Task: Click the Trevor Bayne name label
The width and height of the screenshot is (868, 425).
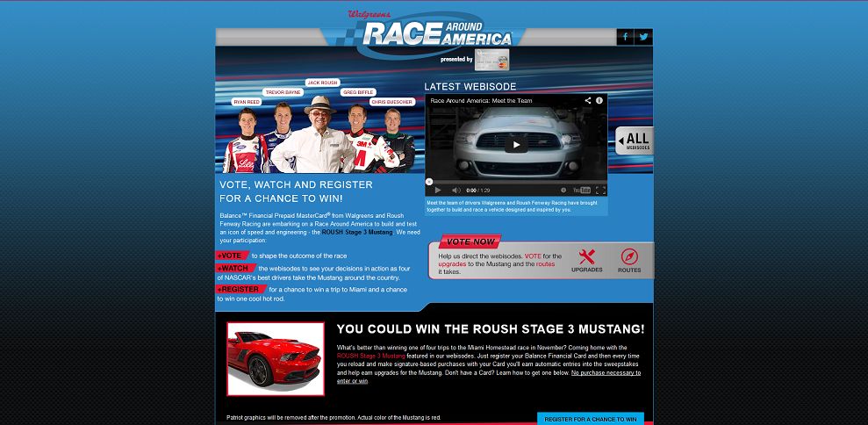Action: 283,92
